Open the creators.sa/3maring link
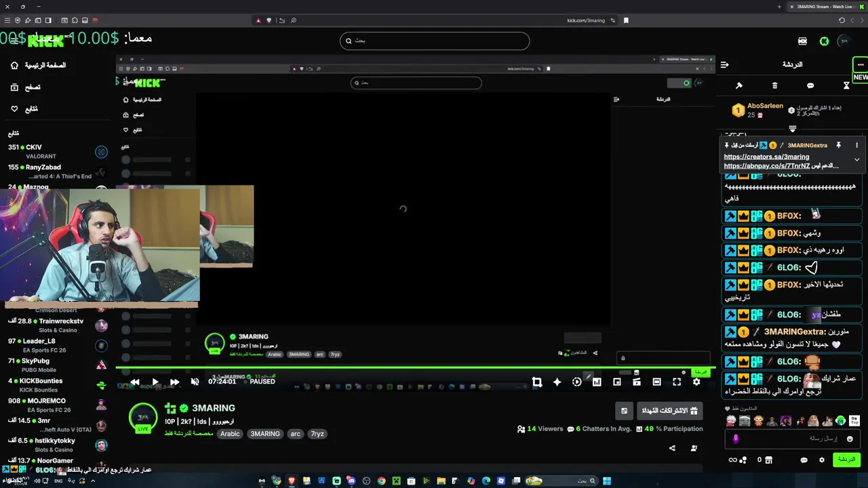This screenshot has width=868, height=488. pos(766,157)
